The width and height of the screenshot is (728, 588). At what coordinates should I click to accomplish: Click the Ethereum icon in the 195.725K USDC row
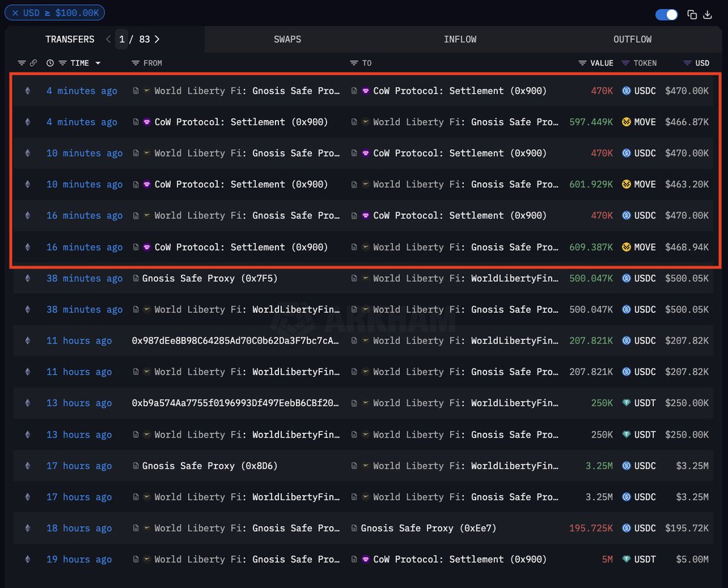click(27, 528)
